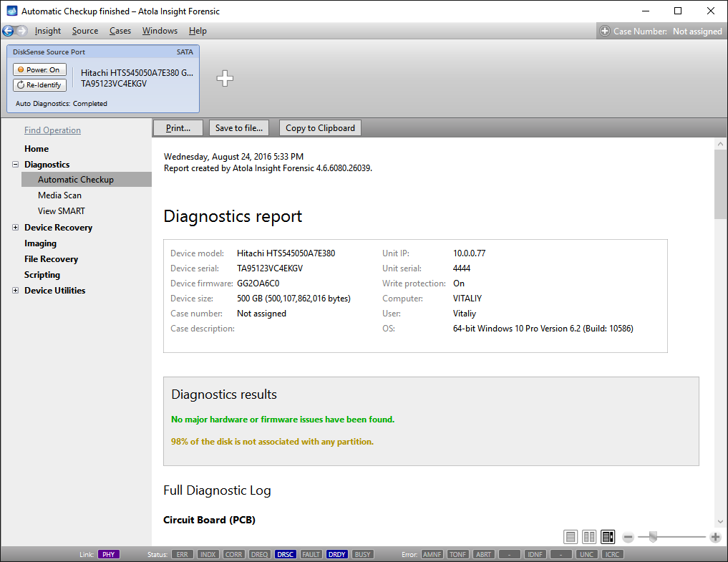Click the zoom in plus icon
728x562 pixels.
715,537
